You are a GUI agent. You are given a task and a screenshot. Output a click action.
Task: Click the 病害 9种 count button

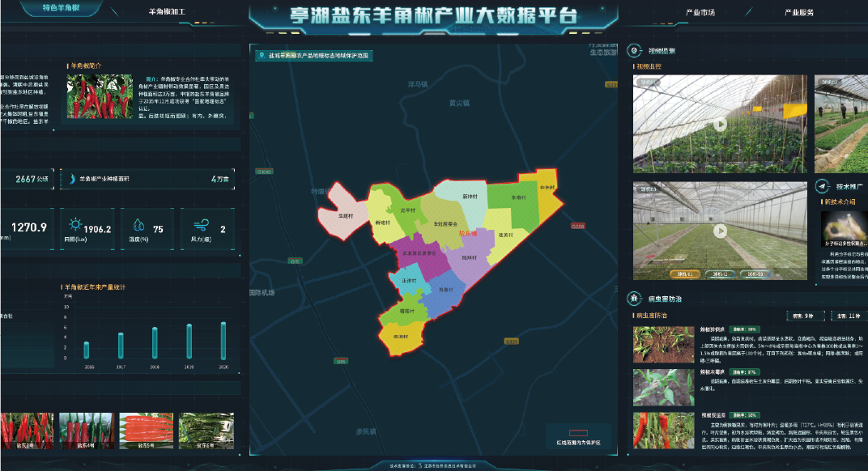804,316
